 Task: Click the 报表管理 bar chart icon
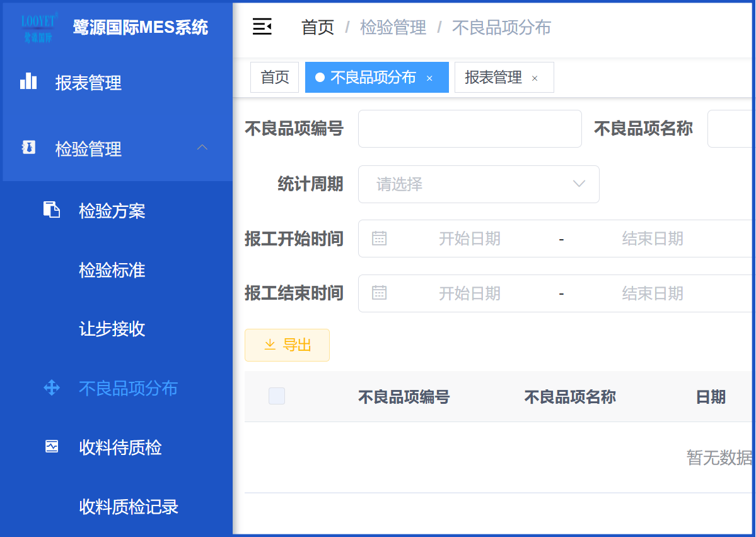[x=28, y=81]
